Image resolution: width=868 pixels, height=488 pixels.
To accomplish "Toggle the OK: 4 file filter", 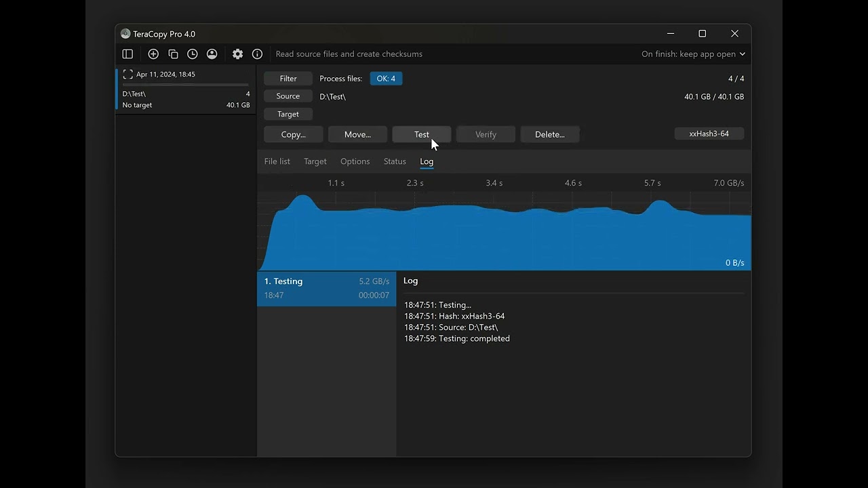I will click(x=386, y=79).
